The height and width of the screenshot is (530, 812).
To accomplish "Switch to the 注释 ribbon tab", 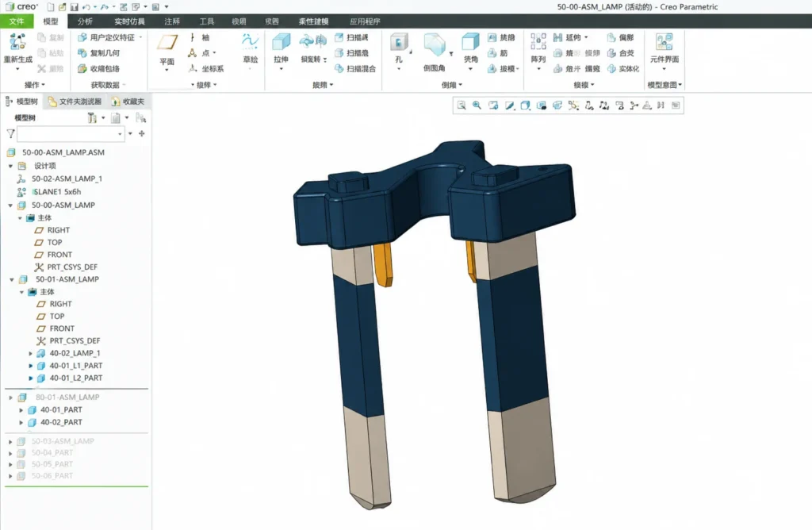I will [172, 21].
